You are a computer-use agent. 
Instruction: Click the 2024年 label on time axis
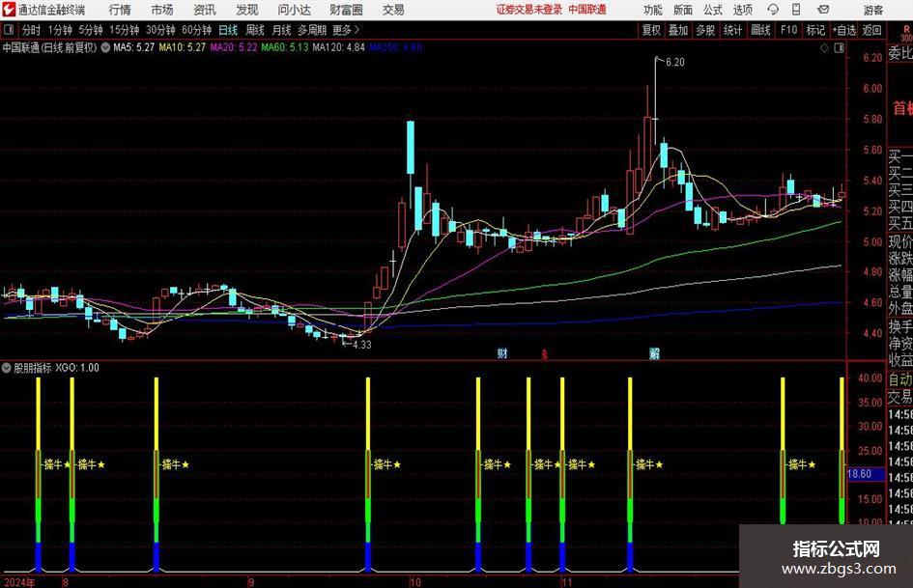(x=19, y=582)
